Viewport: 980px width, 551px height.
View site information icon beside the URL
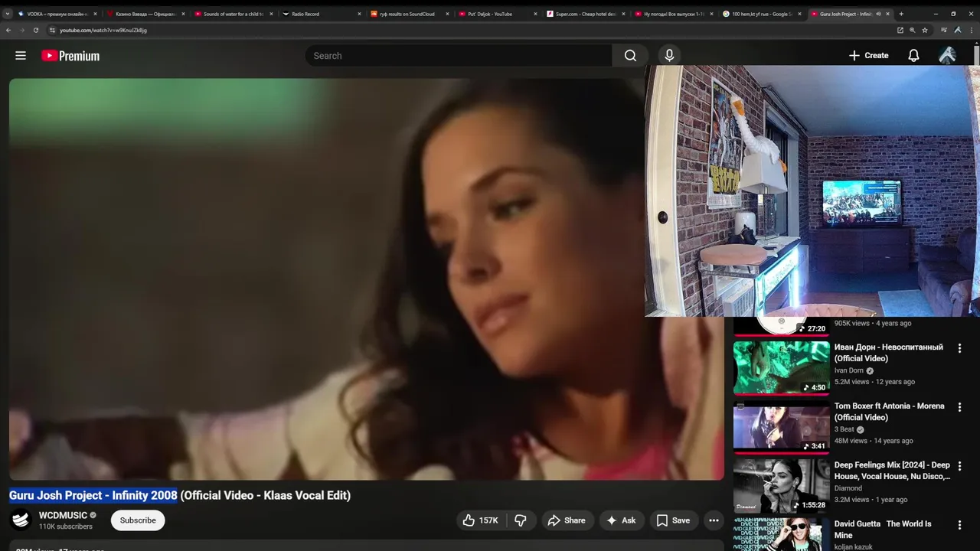coord(52,30)
